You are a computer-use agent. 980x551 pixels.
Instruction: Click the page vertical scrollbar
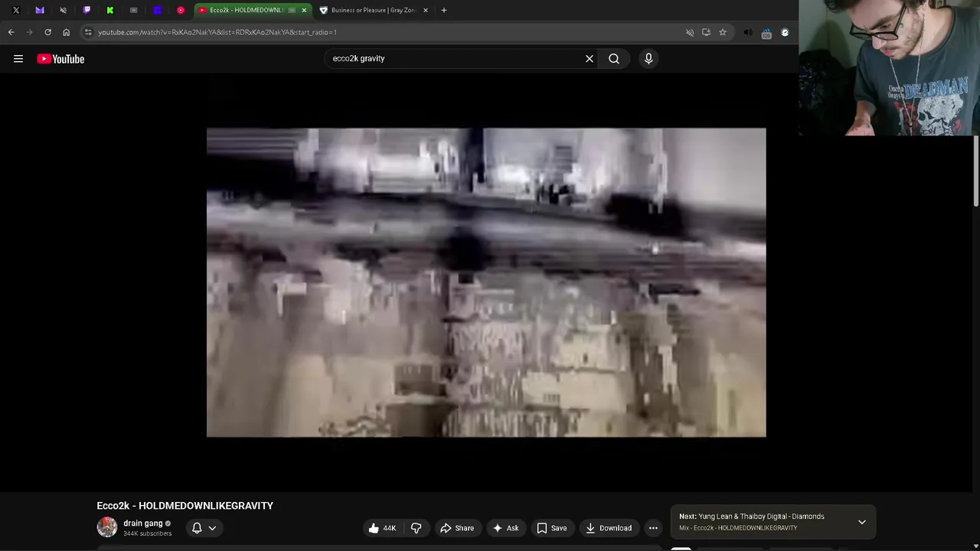[x=976, y=172]
